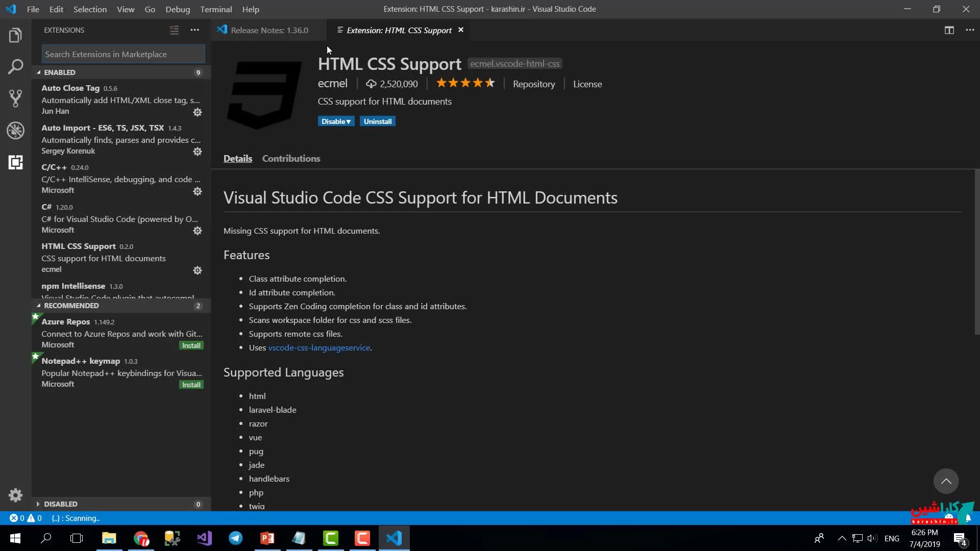Screen dimensions: 980x551
Task: Open the vscode-css-languageservice link
Action: click(319, 347)
